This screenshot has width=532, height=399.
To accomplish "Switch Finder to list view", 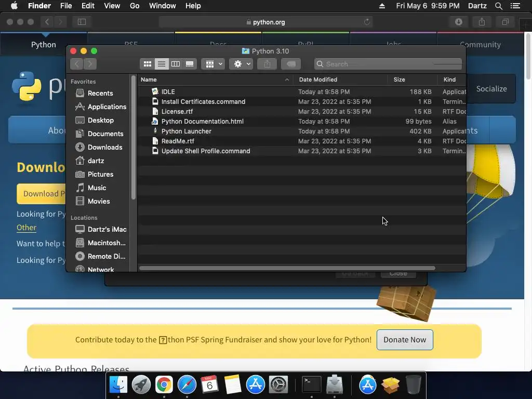I will tap(162, 64).
